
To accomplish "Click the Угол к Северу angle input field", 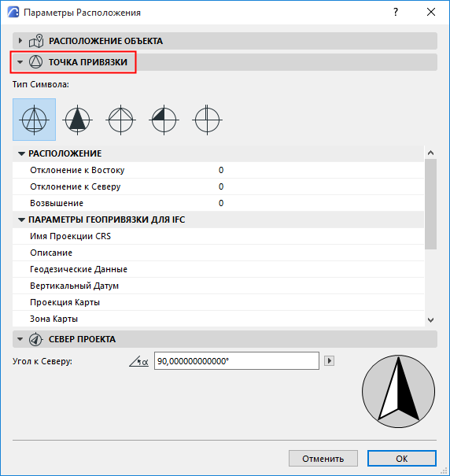I will [x=237, y=361].
